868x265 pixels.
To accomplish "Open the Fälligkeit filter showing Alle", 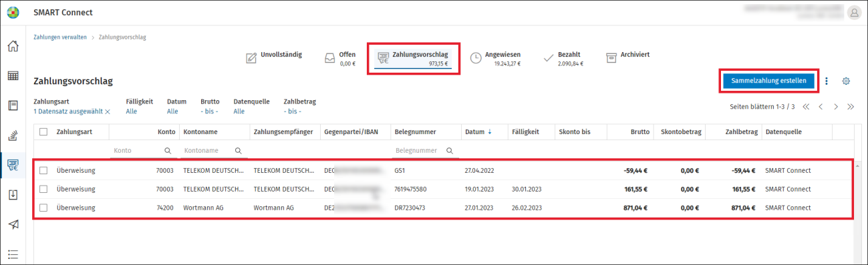I will [132, 111].
